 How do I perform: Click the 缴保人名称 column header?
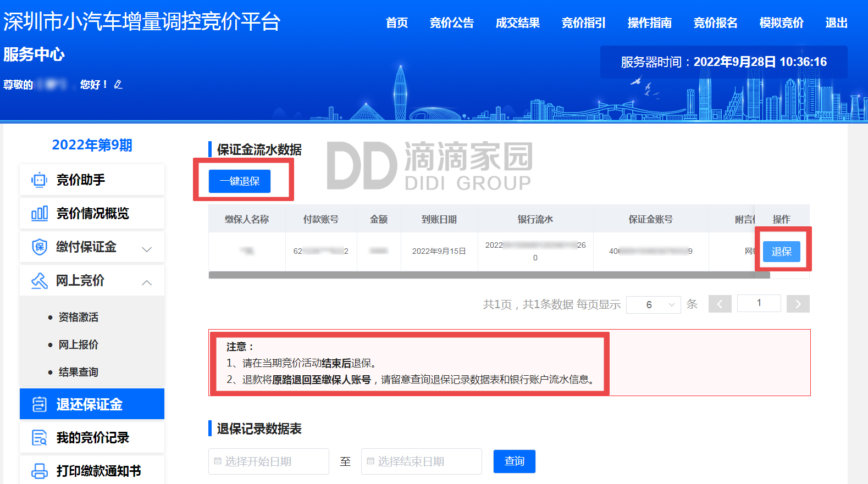[247, 219]
